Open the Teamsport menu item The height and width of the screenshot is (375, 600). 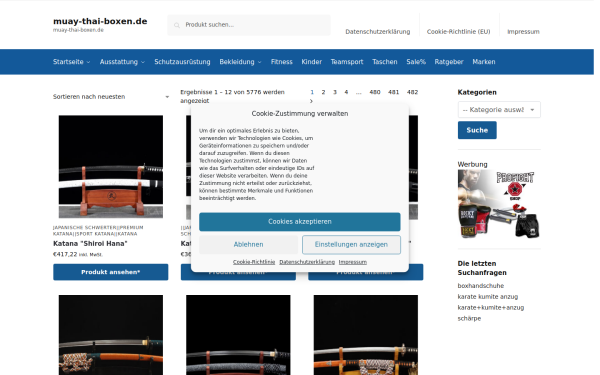(x=347, y=62)
